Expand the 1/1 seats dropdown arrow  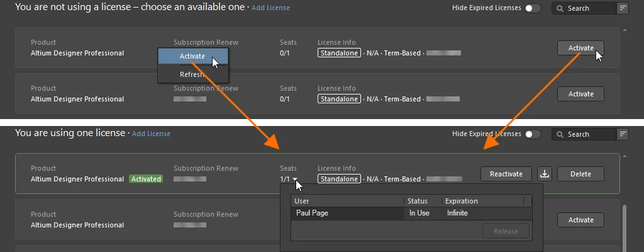pos(295,179)
